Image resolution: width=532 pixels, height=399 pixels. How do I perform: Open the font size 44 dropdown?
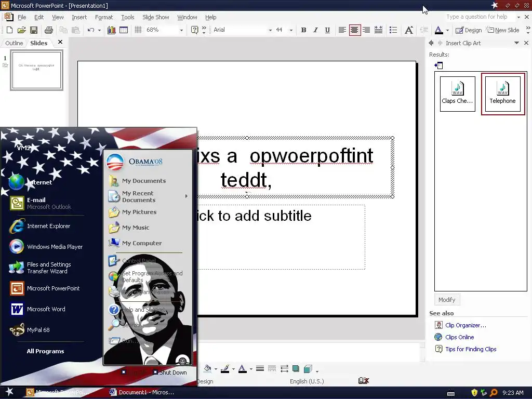click(x=291, y=30)
